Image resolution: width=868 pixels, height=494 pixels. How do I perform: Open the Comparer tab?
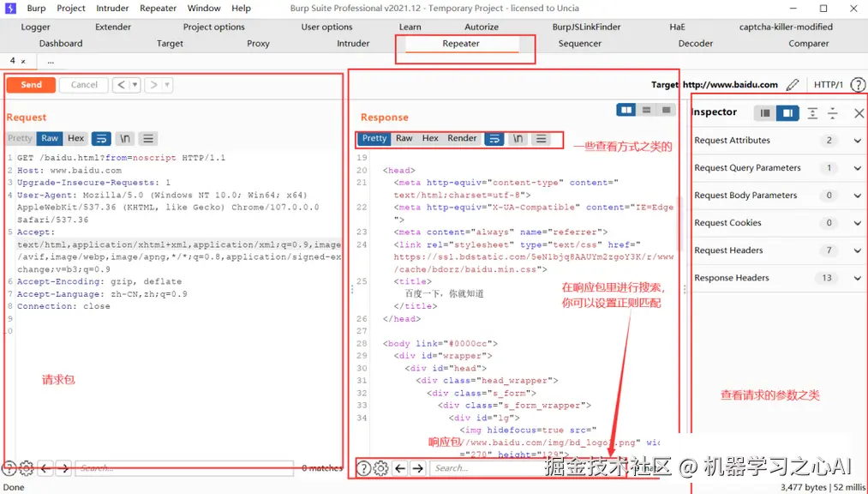coord(809,43)
